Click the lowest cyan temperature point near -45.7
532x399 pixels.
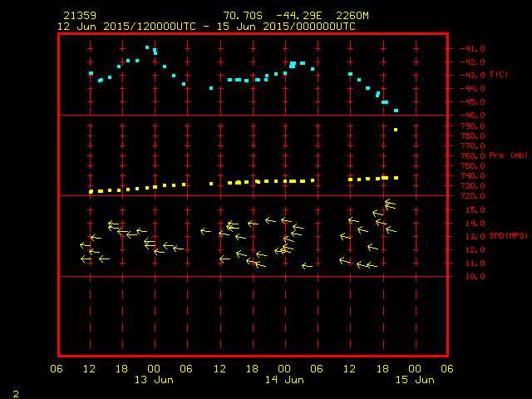coord(396,111)
